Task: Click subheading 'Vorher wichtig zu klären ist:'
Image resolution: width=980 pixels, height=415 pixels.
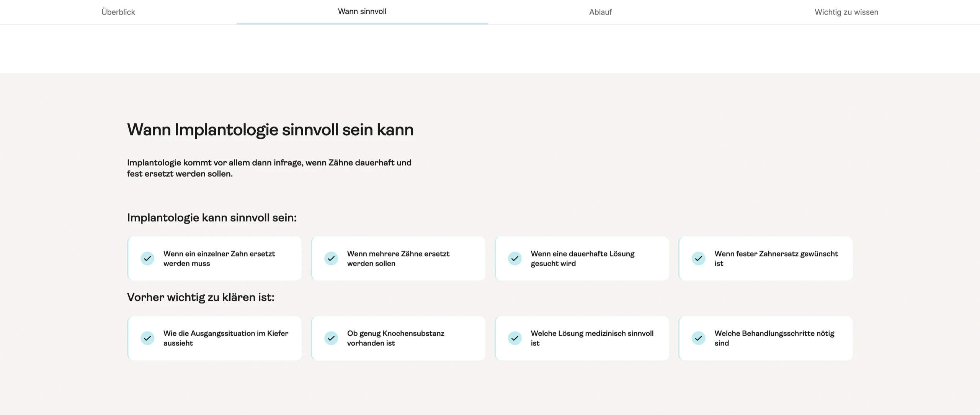Action: click(201, 297)
